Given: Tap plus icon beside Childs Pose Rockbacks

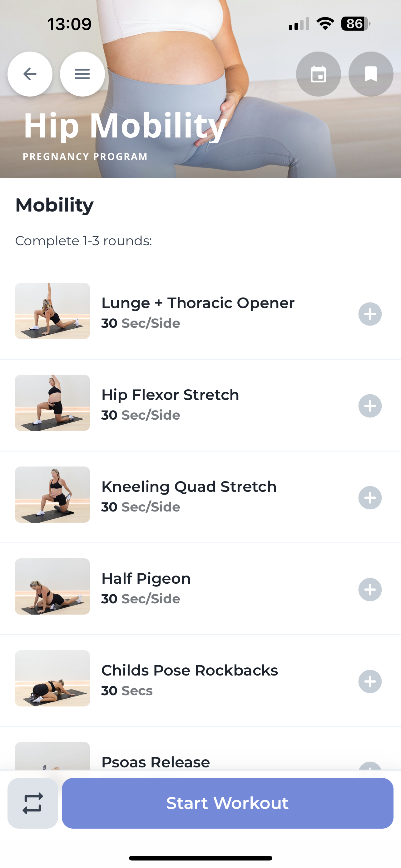Looking at the screenshot, I should click(370, 681).
